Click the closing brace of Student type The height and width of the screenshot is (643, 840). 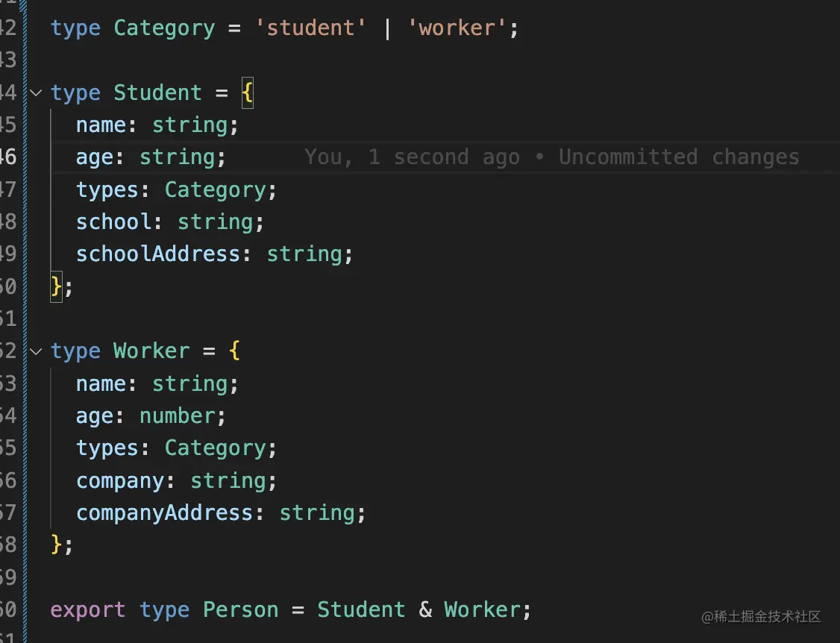click(x=56, y=286)
